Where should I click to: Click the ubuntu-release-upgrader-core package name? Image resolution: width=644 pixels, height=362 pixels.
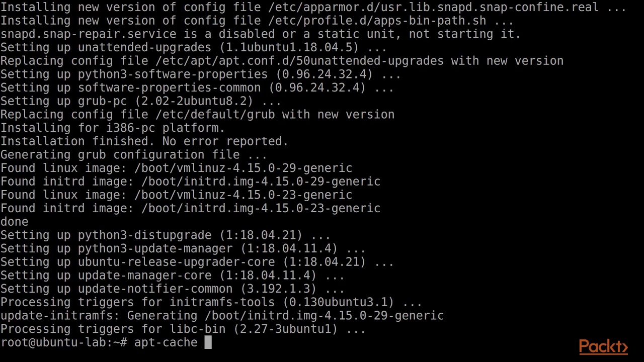pyautogui.click(x=176, y=262)
